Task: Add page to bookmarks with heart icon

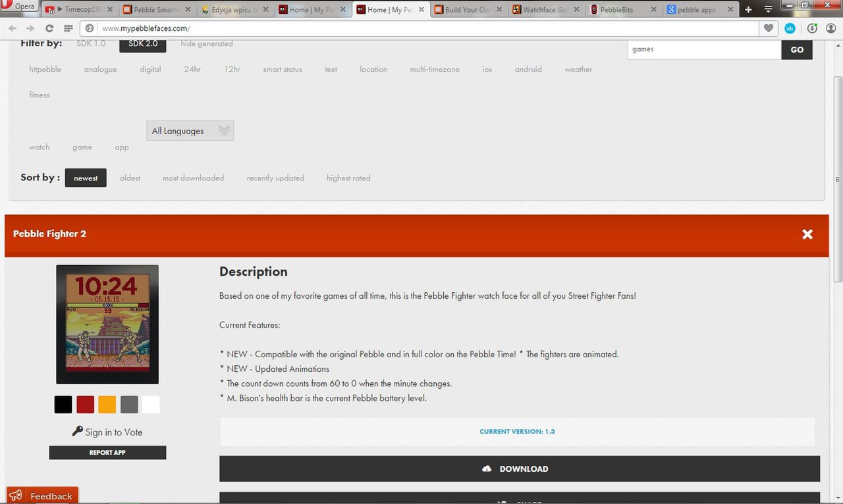Action: pyautogui.click(x=769, y=28)
